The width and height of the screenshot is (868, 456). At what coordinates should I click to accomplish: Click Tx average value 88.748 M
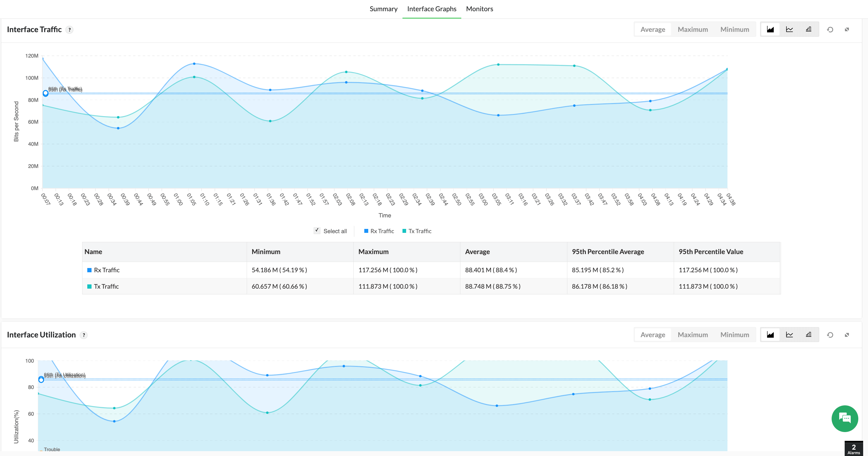[x=492, y=287]
